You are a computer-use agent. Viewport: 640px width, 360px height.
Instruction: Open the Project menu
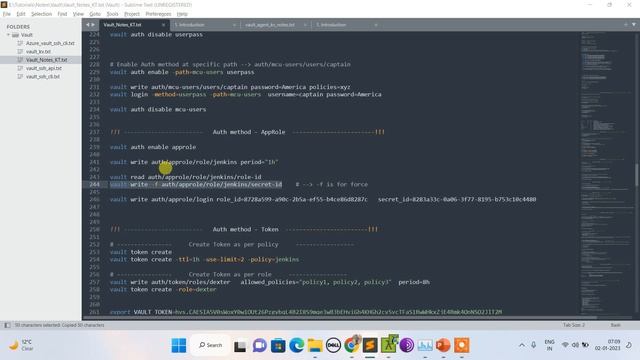[x=132, y=14]
